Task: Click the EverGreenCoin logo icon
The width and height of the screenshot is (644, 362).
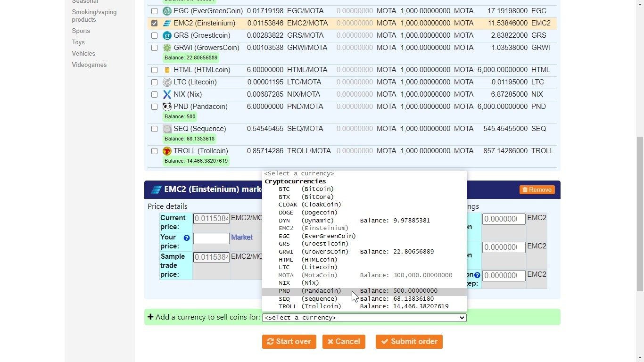Action: coord(167,11)
